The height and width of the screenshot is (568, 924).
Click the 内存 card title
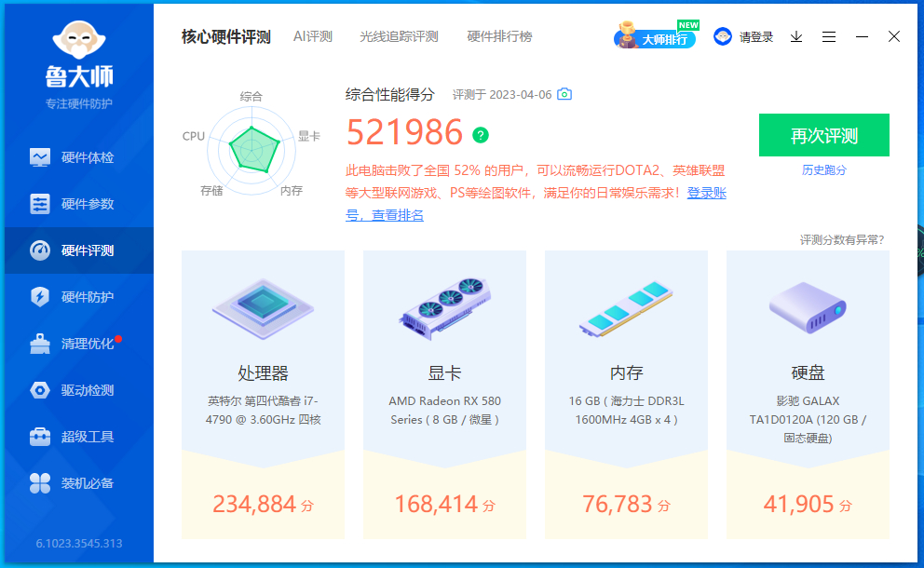[627, 373]
